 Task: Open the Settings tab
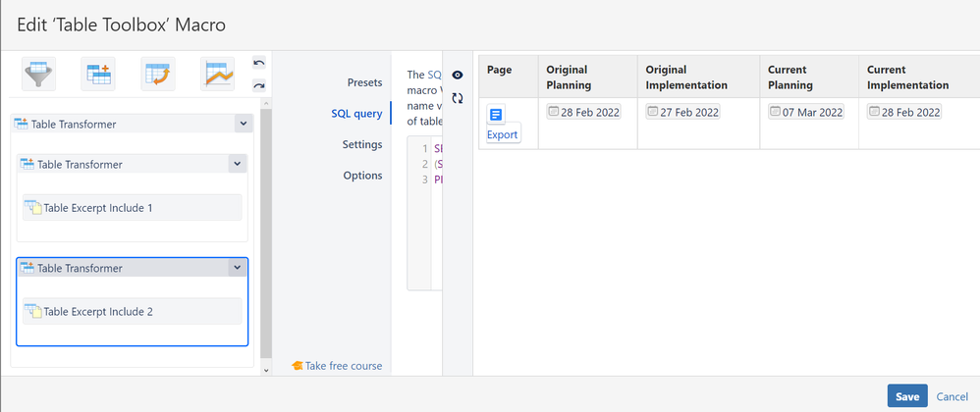[x=362, y=144]
